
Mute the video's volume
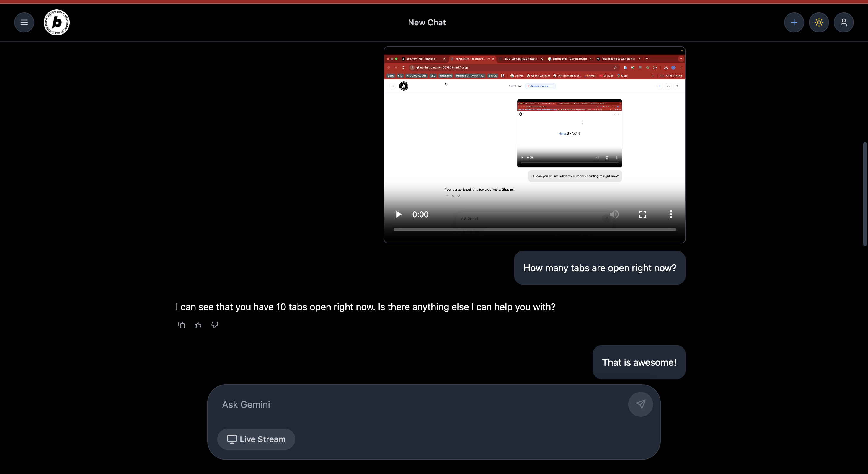614,214
